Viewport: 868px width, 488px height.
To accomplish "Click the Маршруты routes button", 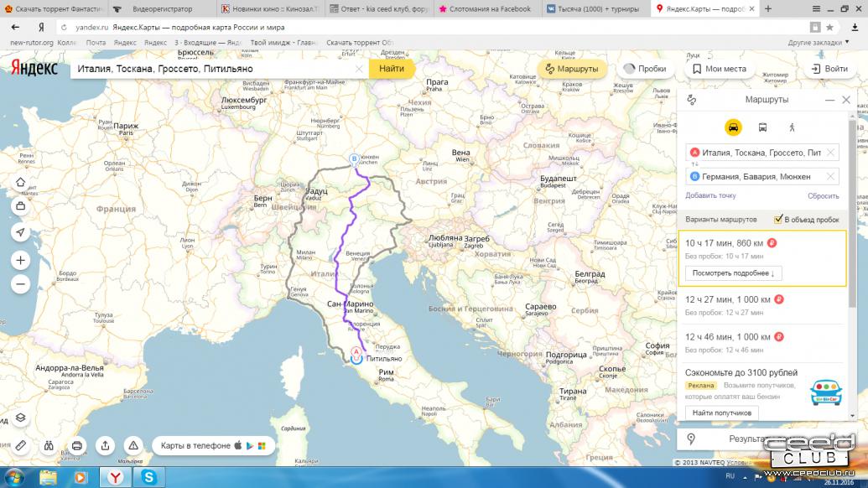I will (572, 69).
